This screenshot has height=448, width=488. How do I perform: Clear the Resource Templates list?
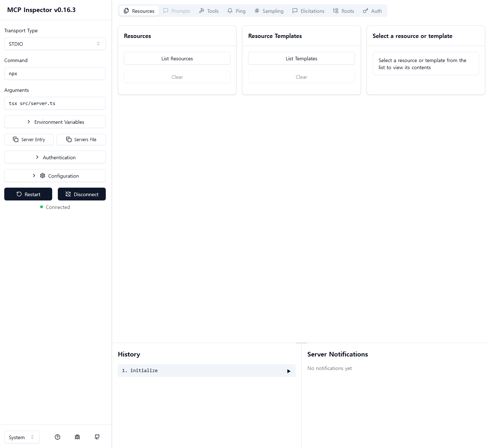301,77
